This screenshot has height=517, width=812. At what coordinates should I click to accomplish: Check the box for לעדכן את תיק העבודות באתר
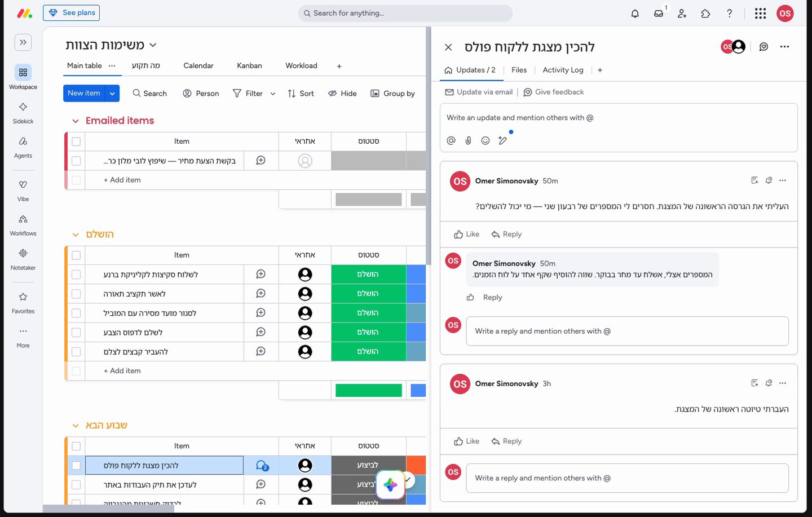(x=76, y=485)
